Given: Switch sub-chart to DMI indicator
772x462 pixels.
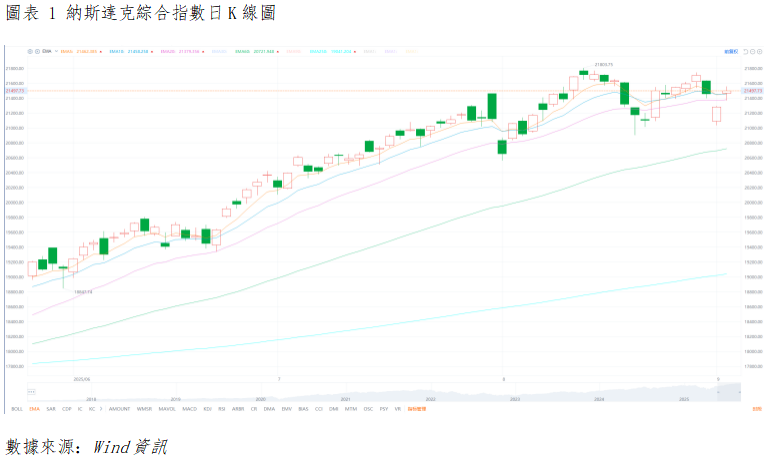Looking at the screenshot, I should tap(334, 409).
